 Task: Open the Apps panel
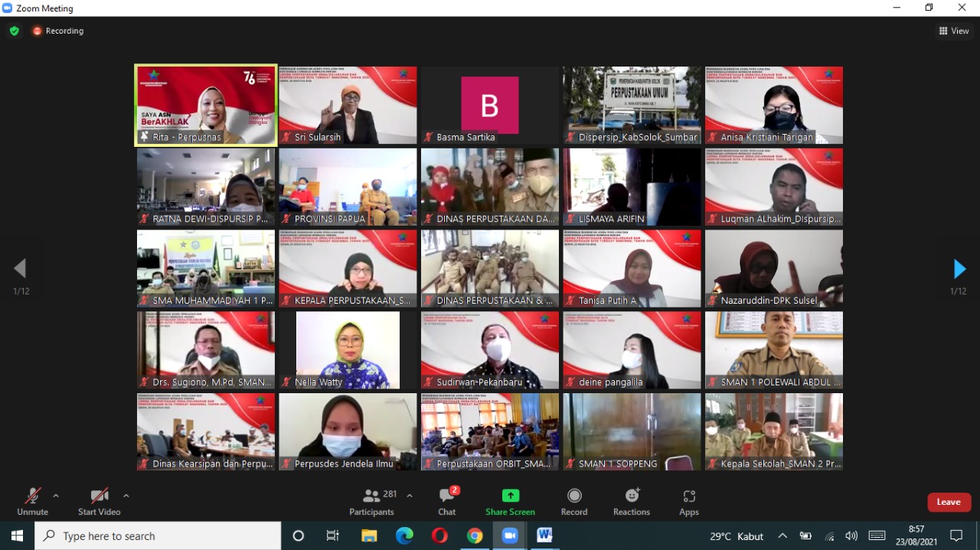tap(689, 503)
